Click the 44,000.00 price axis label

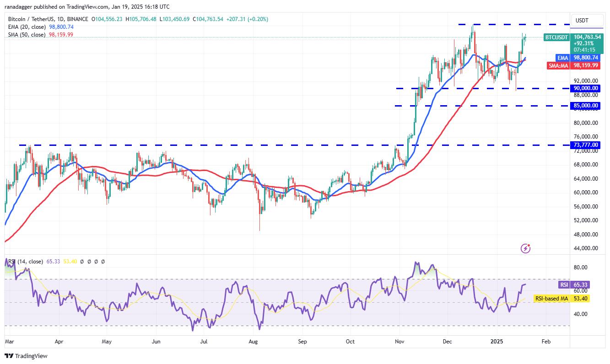click(x=586, y=248)
